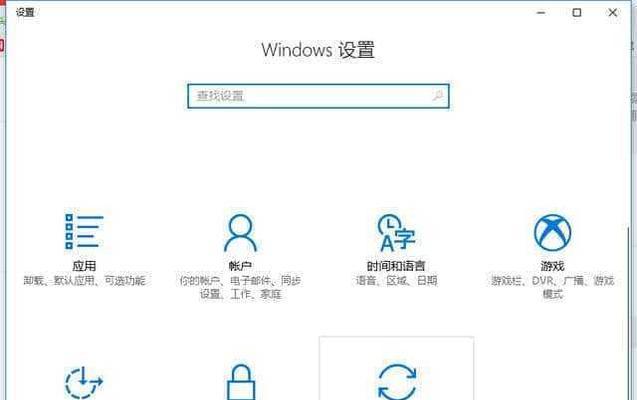Click the magnifier icon in the search box
The height and width of the screenshot is (400, 637).
tap(438, 96)
